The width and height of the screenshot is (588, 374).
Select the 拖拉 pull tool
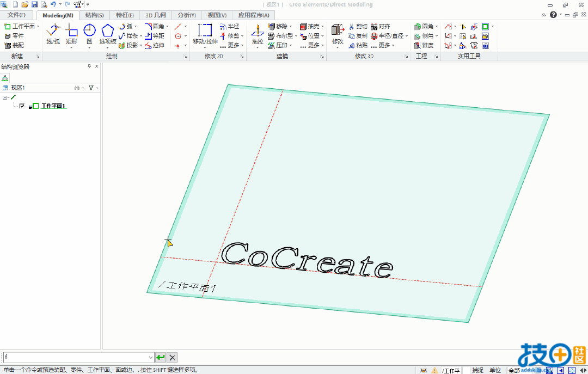coord(257,34)
